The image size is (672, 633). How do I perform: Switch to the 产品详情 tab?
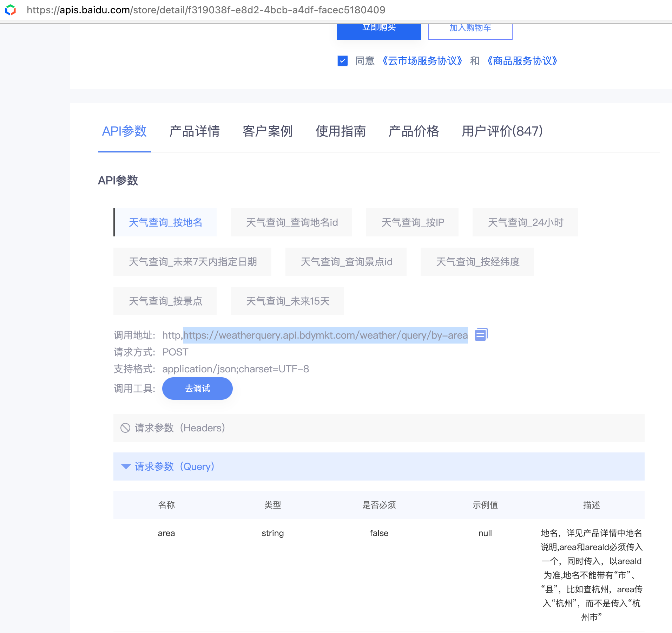click(x=195, y=132)
